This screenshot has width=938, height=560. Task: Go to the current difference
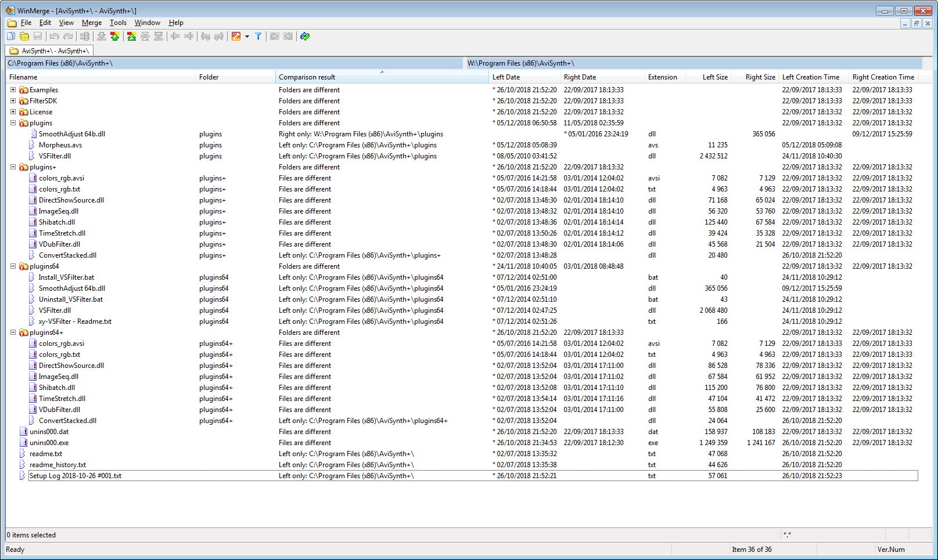click(x=145, y=37)
